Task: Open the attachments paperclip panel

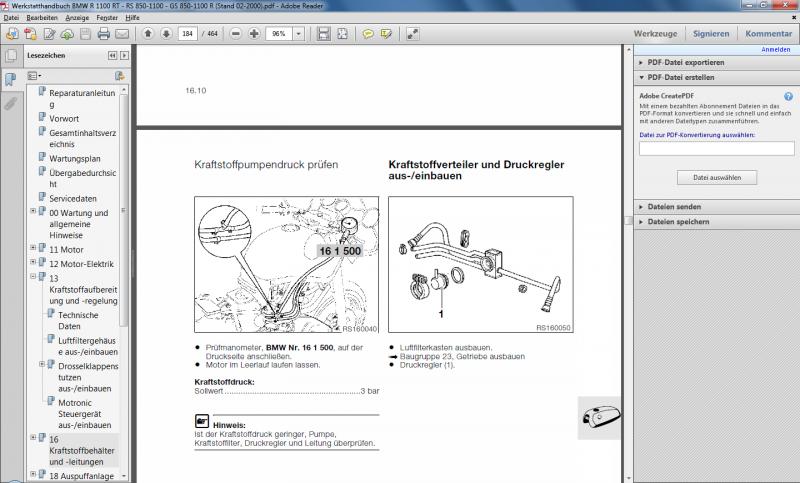Action: coord(11,102)
